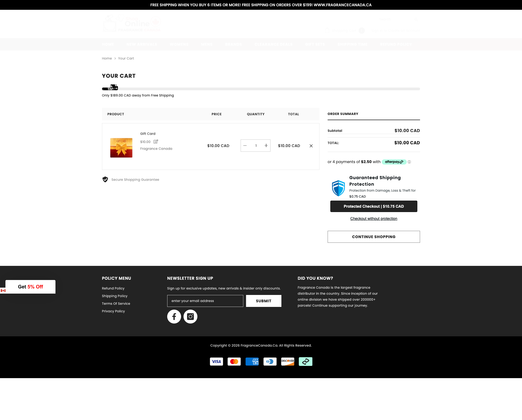Remove Gift Card with the X icon
Viewport: 522px width, 420px height.
[x=311, y=146]
